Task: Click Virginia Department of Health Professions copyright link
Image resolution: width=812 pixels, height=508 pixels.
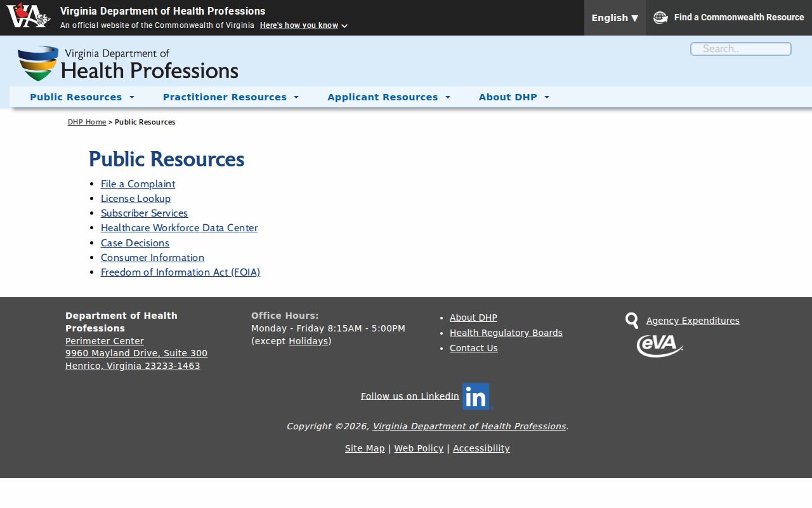Action: tap(469, 426)
